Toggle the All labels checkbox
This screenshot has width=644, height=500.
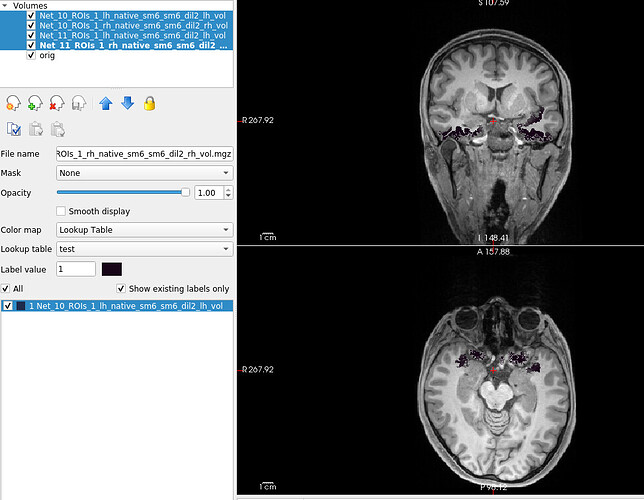tap(5, 288)
